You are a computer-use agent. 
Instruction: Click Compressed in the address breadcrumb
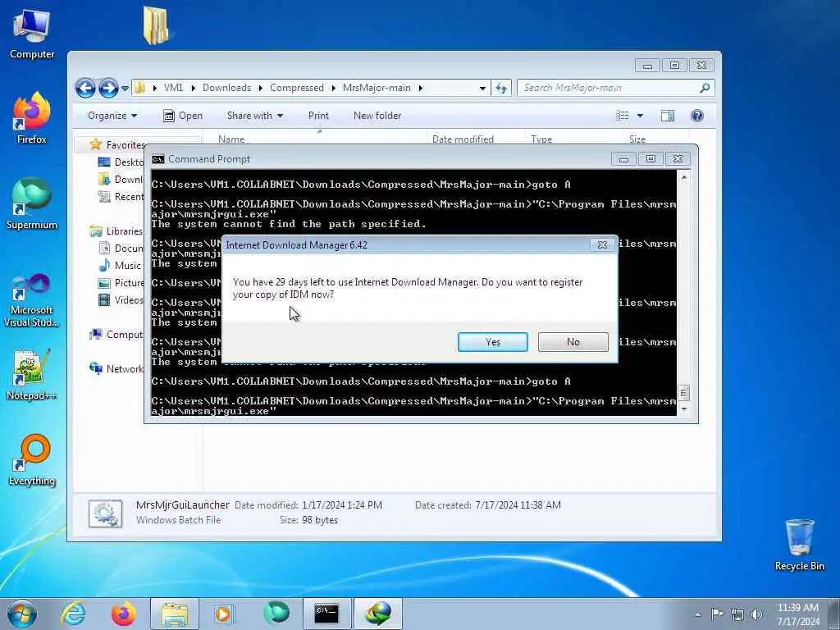pos(297,88)
